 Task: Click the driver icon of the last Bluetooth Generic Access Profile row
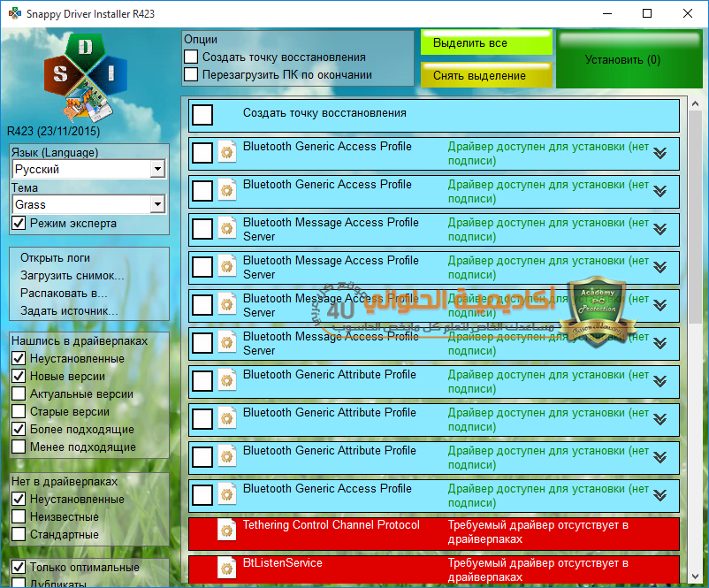pyautogui.click(x=227, y=494)
